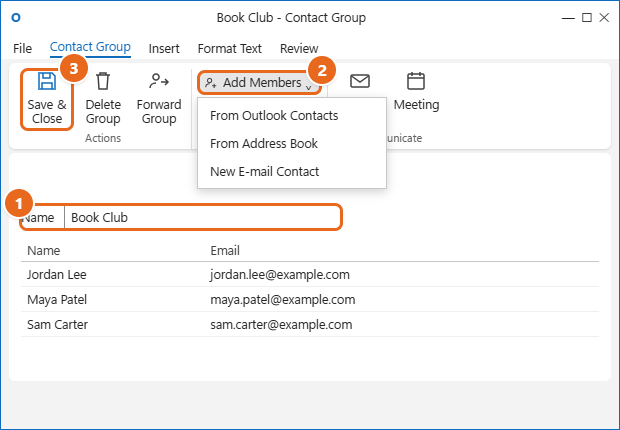The width and height of the screenshot is (620, 430).
Task: Close the Contact Group window
Action: (x=604, y=17)
